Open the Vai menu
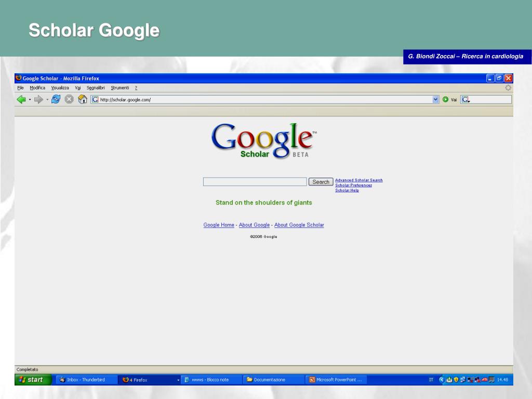This screenshot has width=532, height=399. pyautogui.click(x=78, y=88)
